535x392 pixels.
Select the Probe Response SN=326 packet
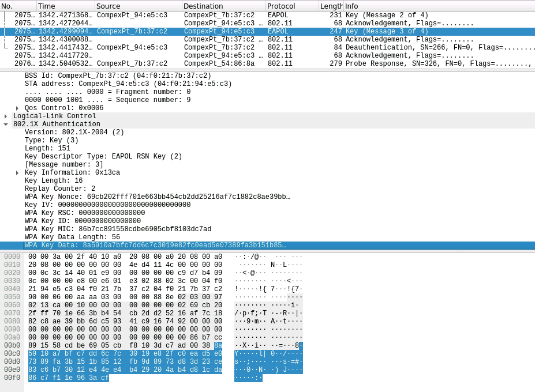[x=268, y=63]
